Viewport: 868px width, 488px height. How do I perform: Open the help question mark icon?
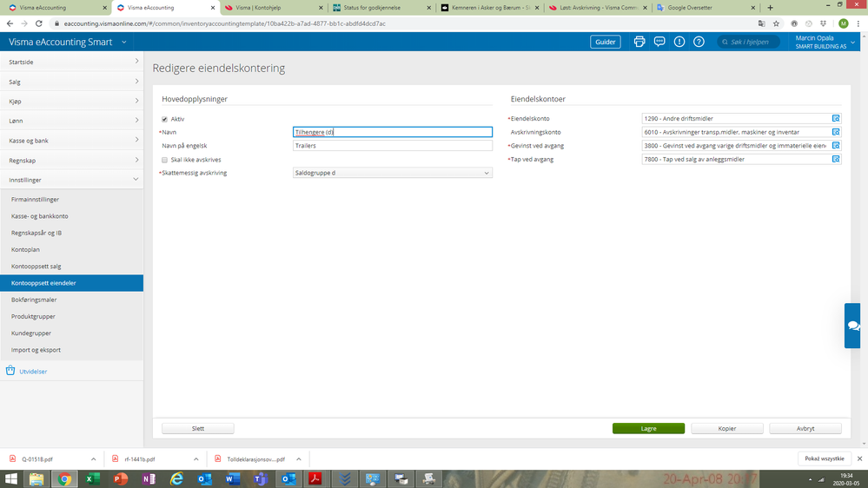(x=699, y=42)
